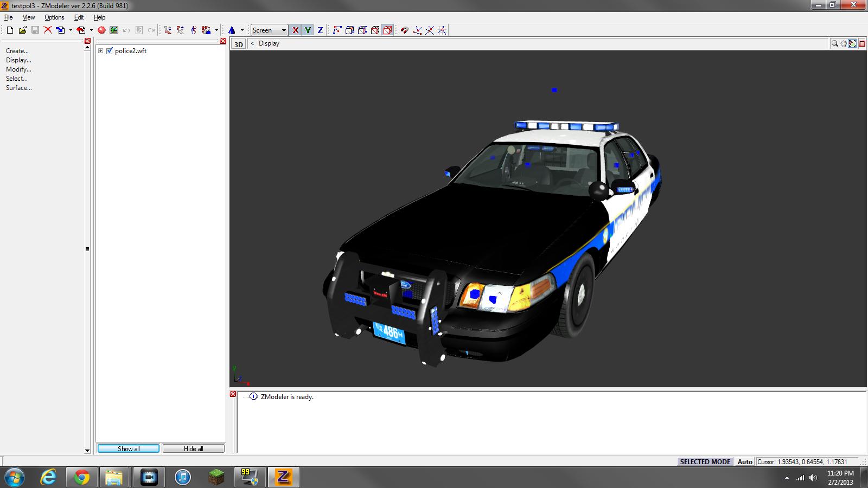Click the red sphere materials editor icon
The image size is (868, 488).
[101, 30]
